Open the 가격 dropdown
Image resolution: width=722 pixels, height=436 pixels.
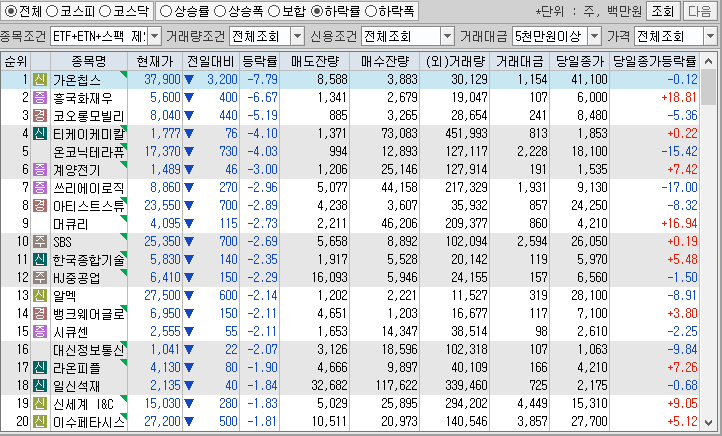point(710,36)
